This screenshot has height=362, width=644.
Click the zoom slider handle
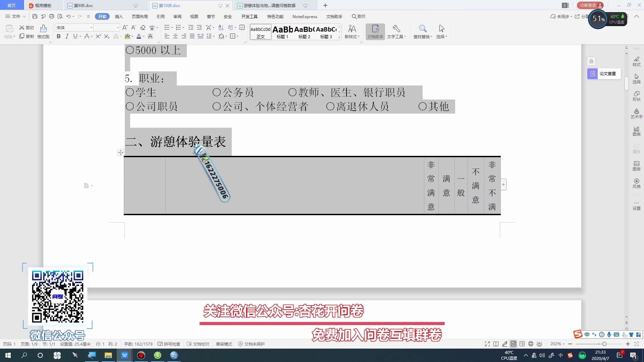(x=604, y=344)
